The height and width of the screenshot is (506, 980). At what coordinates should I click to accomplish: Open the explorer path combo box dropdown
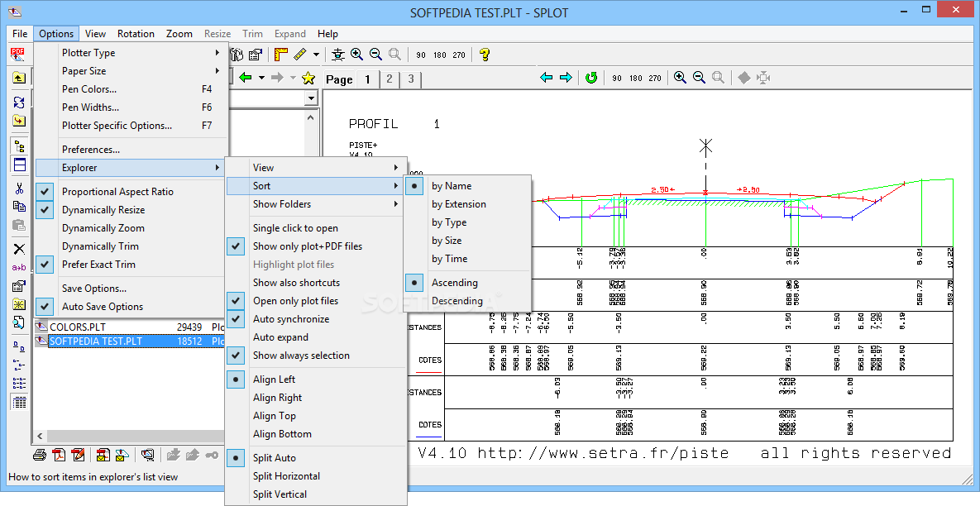click(x=311, y=98)
